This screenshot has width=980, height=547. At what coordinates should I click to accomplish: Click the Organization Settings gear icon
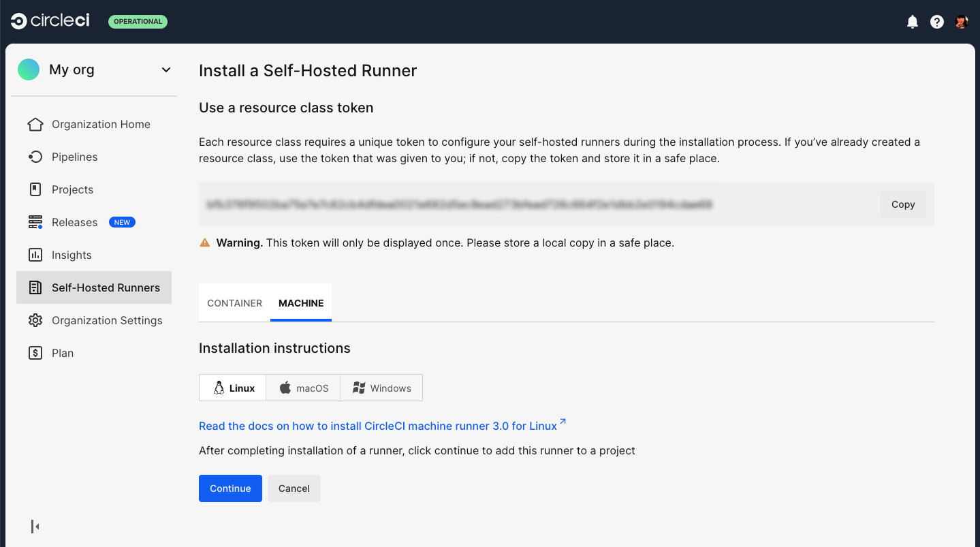coord(35,320)
